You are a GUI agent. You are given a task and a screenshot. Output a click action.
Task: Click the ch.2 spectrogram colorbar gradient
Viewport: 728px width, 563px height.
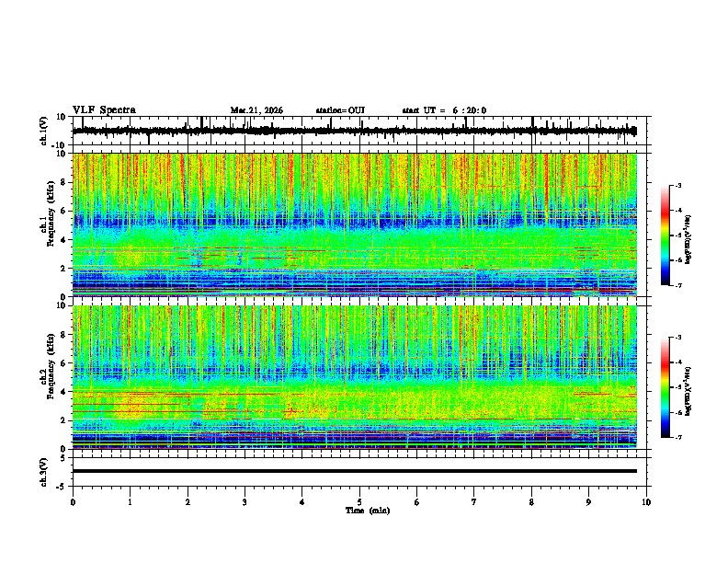(x=665, y=387)
